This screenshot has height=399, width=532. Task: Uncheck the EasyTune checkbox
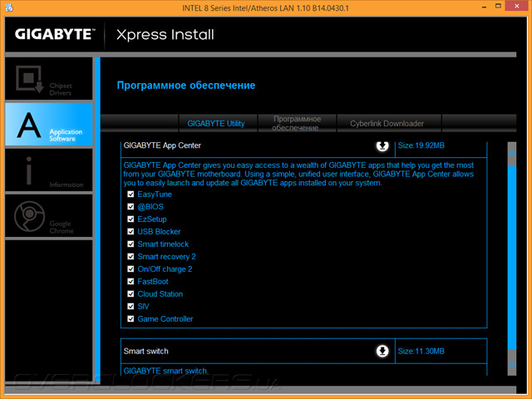[131, 194]
